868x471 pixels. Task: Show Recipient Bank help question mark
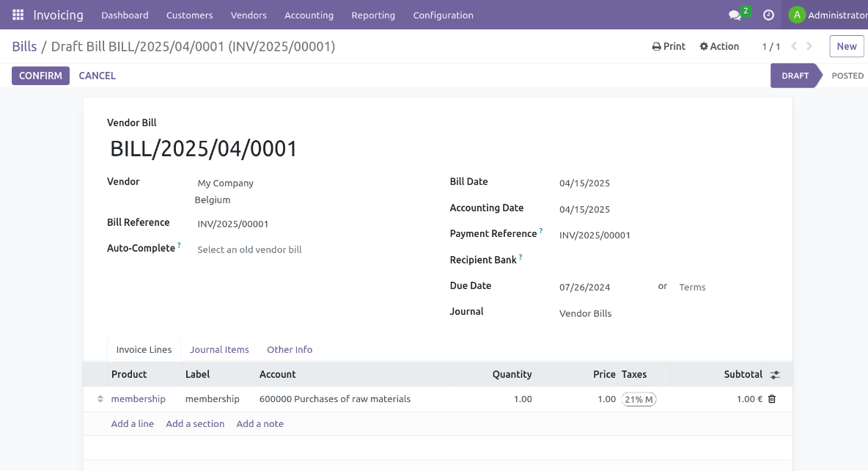521,257
